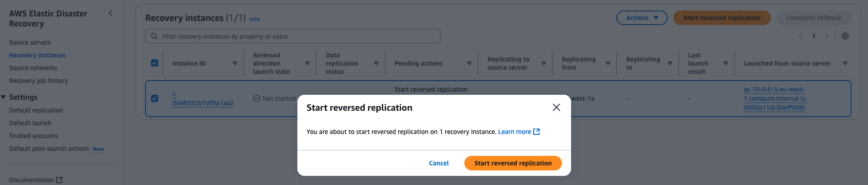The width and height of the screenshot is (868, 185).
Task: Sort by Launched from source server arrow
Action: coord(845,63)
